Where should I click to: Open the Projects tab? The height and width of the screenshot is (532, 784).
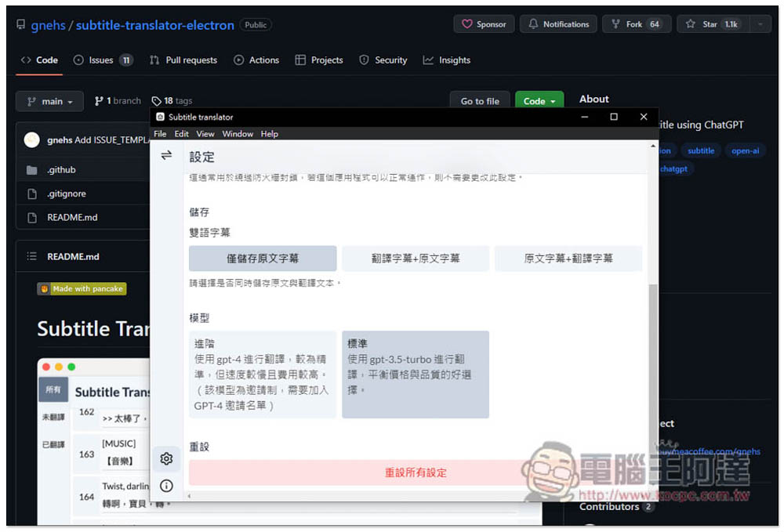(x=319, y=60)
